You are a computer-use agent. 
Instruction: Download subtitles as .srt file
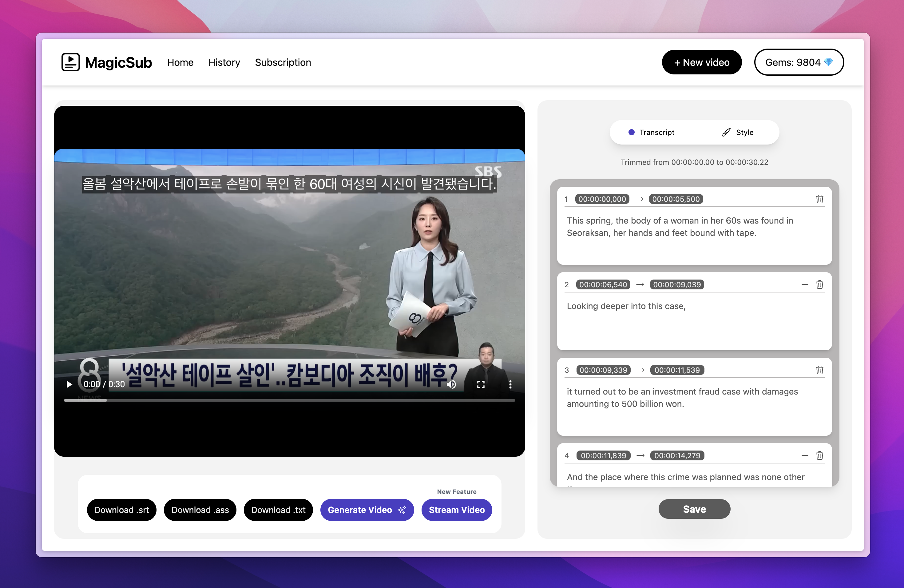(121, 510)
